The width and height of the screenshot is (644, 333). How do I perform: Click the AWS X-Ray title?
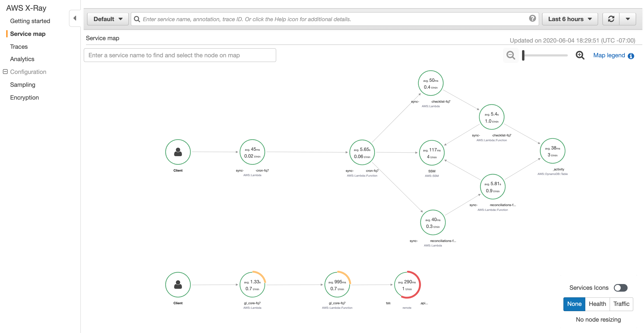(x=26, y=8)
